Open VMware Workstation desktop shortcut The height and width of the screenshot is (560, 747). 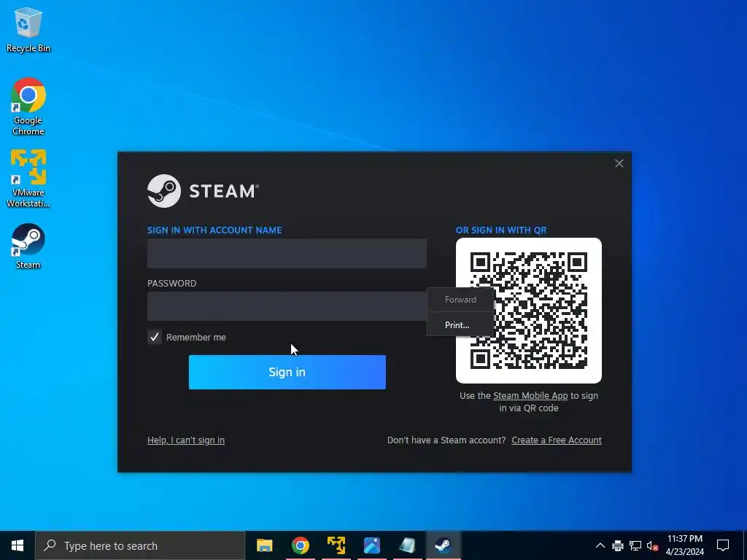[28, 179]
